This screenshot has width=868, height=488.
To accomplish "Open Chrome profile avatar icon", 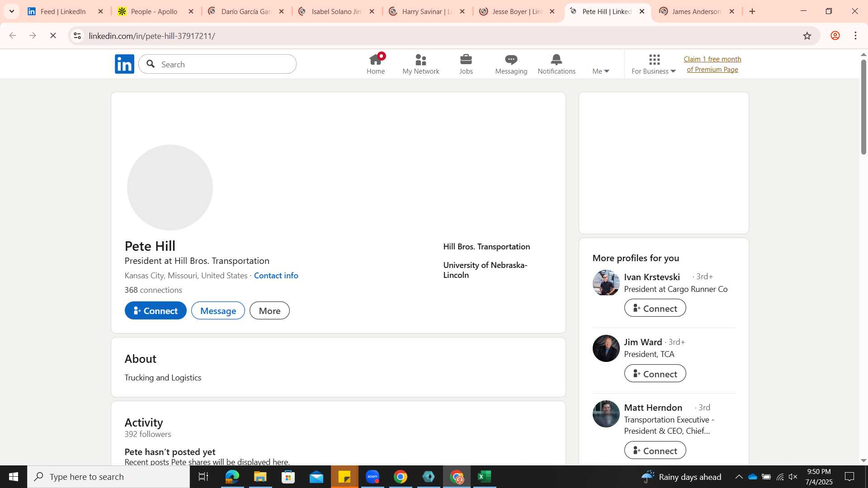I will click(x=835, y=36).
